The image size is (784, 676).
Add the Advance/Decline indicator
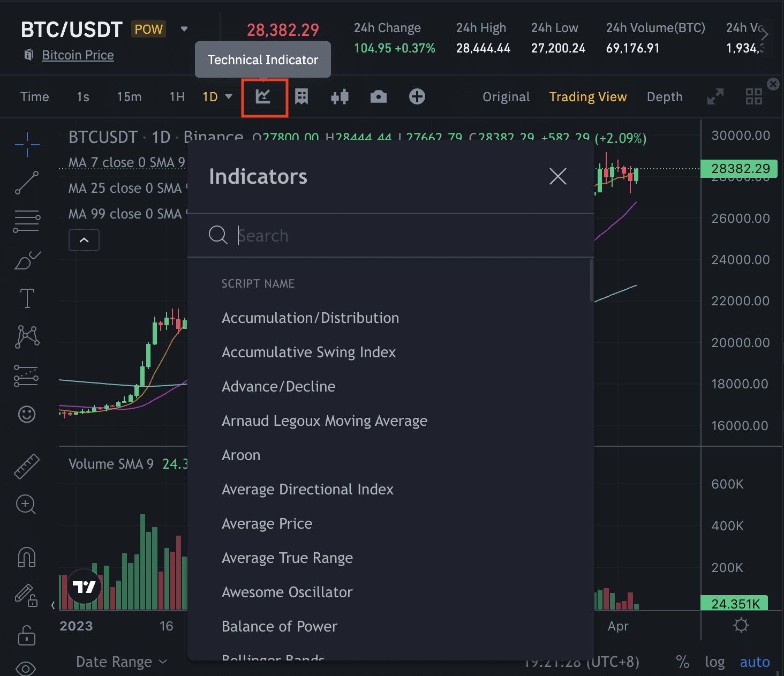[391, 387]
